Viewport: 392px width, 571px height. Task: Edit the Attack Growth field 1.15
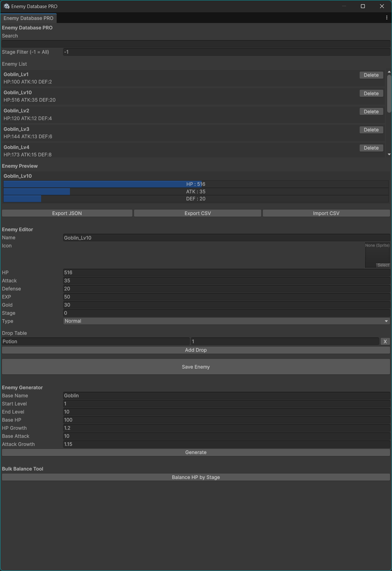(227, 444)
